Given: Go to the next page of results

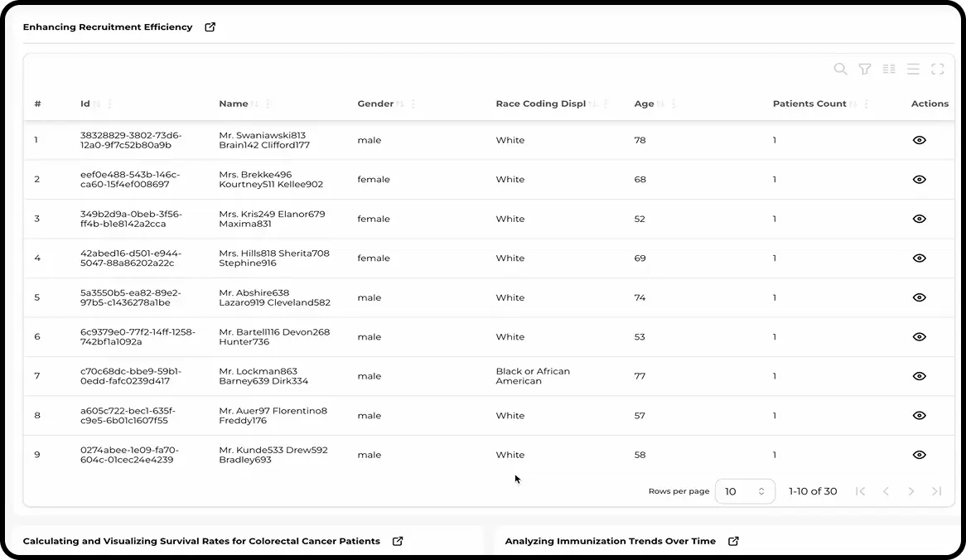Looking at the screenshot, I should 911,491.
